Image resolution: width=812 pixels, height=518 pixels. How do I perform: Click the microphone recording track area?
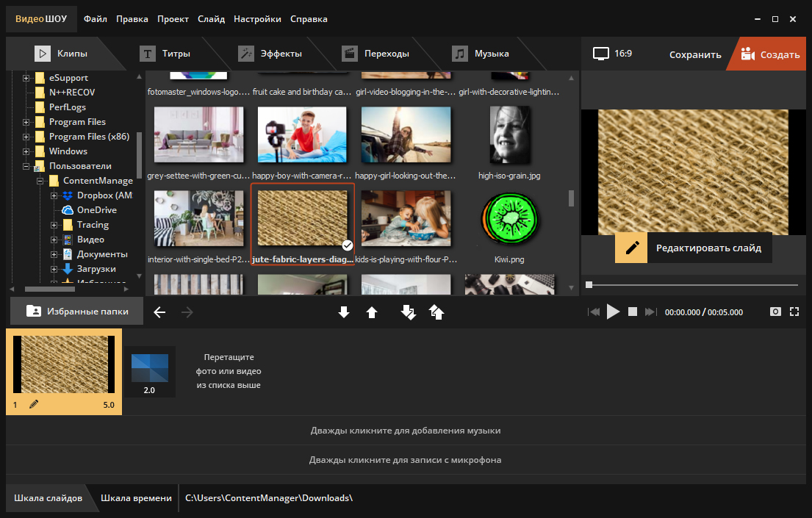[x=406, y=460]
